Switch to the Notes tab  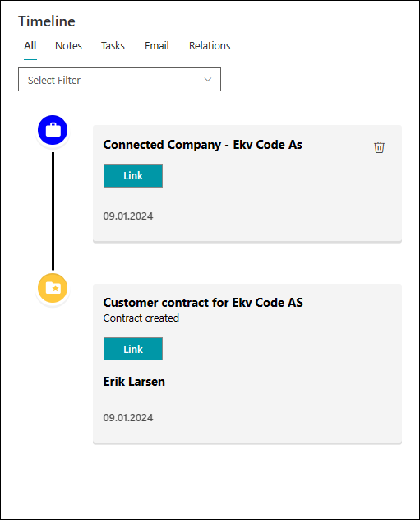68,46
